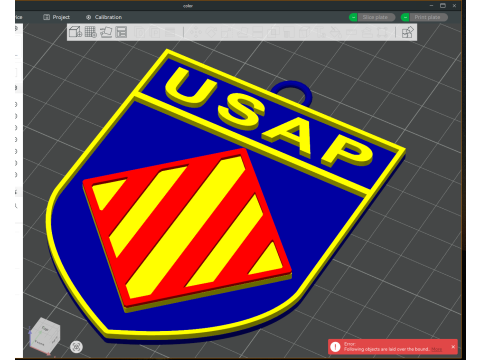
Task: Click the Add plate grid icon
Action: coord(90,32)
